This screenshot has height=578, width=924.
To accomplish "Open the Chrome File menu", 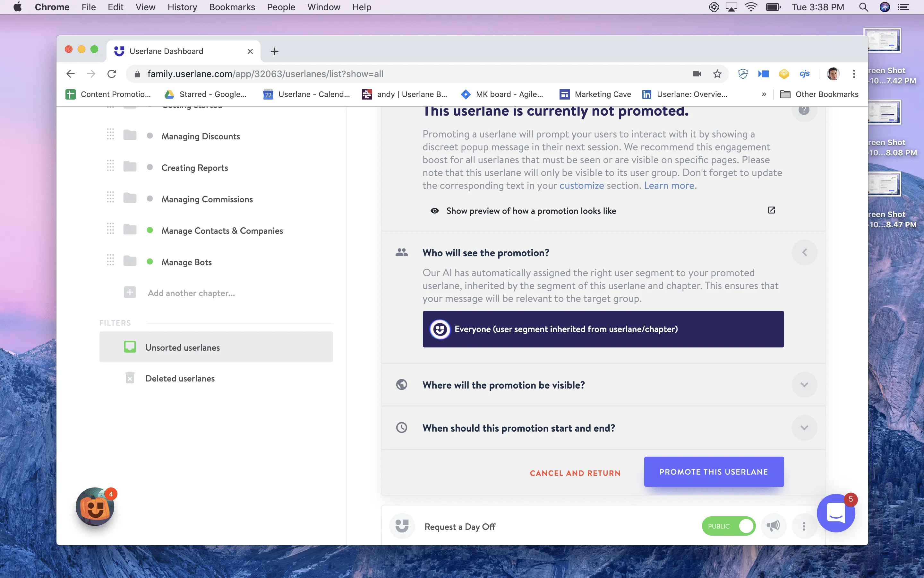I will 89,7.
